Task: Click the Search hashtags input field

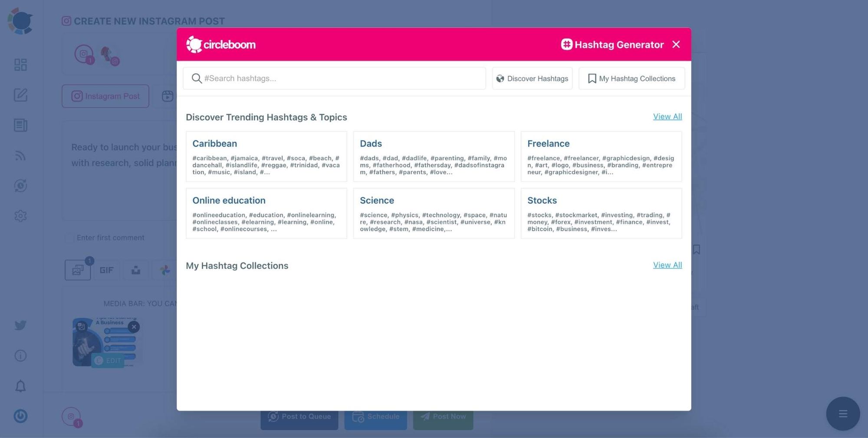Action: click(334, 78)
